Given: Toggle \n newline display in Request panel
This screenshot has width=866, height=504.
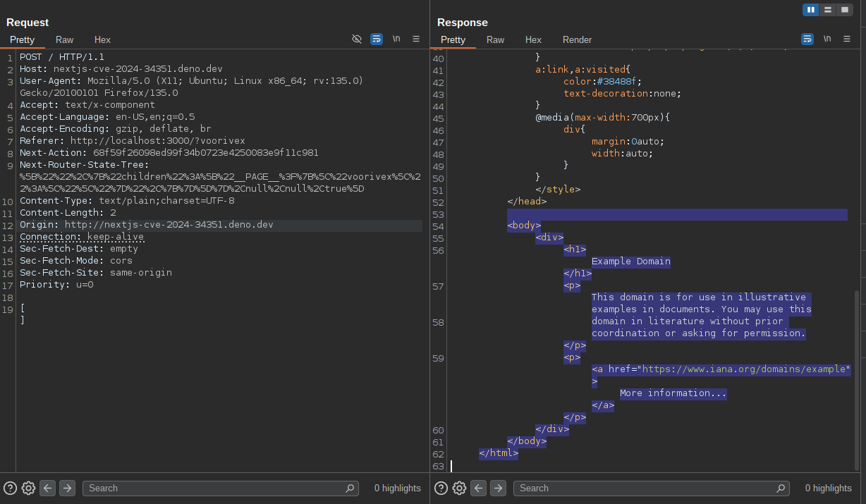Looking at the screenshot, I should 396,39.
